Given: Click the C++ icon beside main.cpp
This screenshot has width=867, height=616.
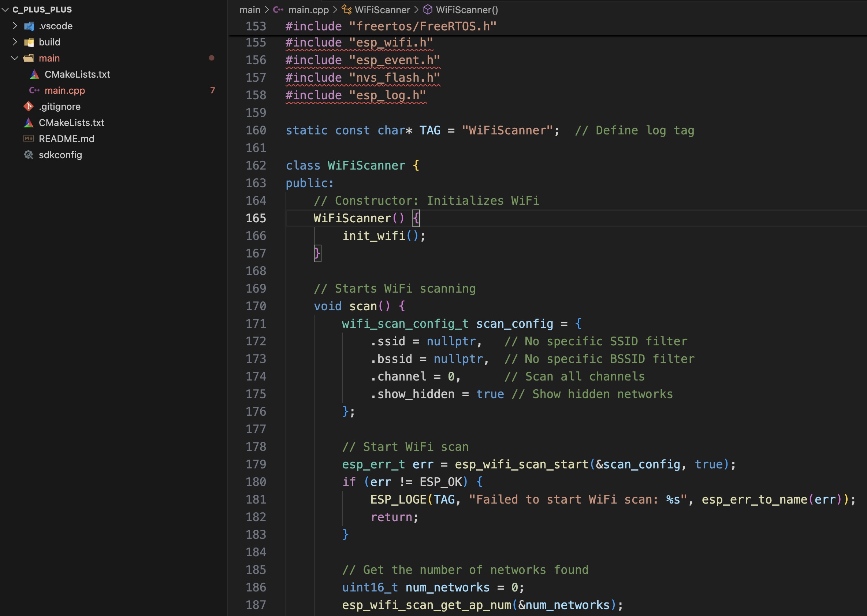Looking at the screenshot, I should point(34,90).
